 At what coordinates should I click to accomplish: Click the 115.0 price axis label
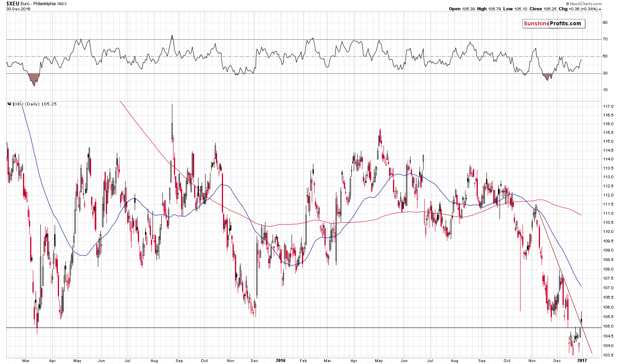pyautogui.click(x=609, y=141)
